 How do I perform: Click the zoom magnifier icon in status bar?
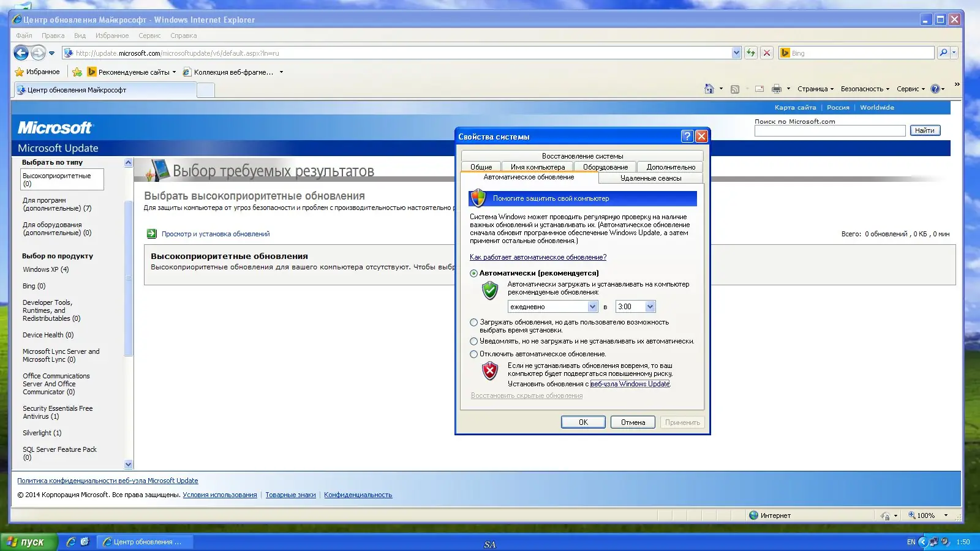point(912,515)
